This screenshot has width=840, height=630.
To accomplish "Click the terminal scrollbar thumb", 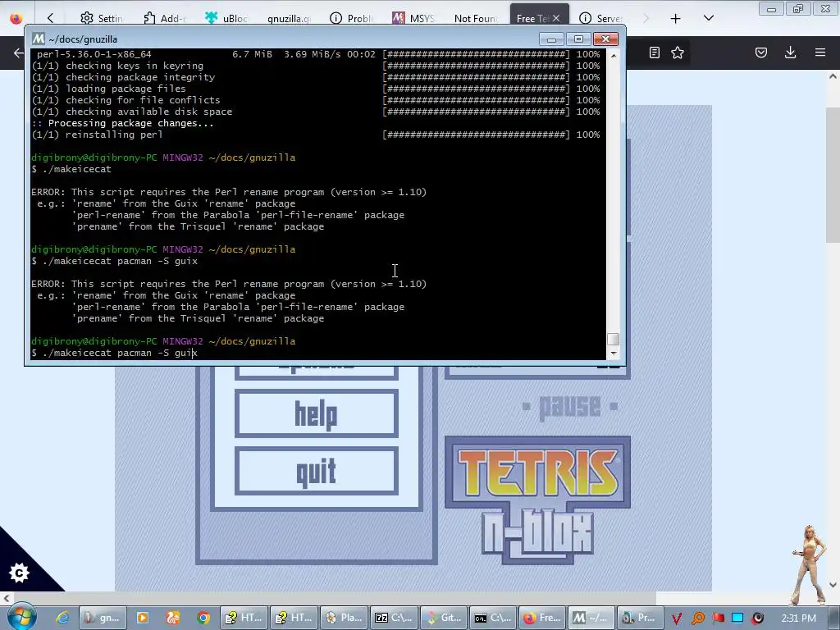I will [614, 339].
